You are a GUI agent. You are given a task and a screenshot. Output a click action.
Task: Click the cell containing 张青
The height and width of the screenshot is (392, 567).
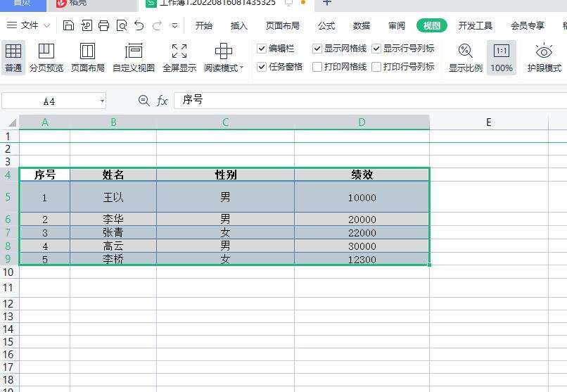click(x=113, y=232)
